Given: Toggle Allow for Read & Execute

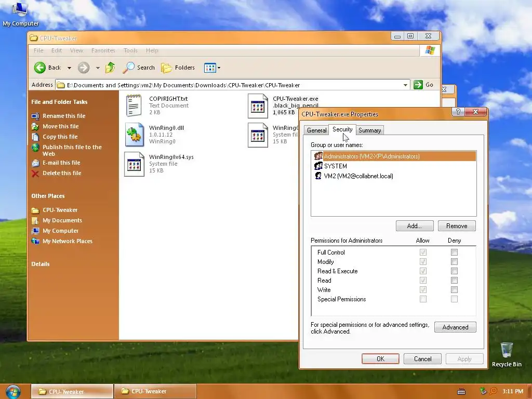Looking at the screenshot, I should 423,271.
